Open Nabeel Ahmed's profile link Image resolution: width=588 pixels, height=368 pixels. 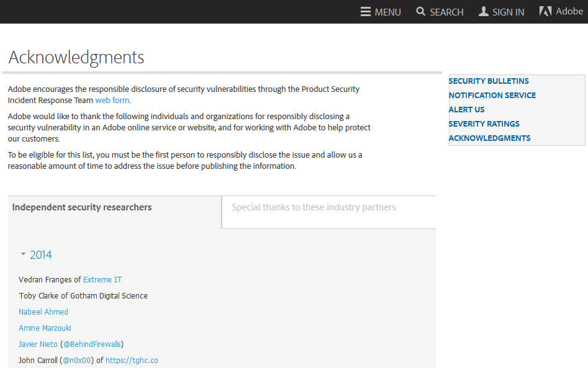[x=43, y=312]
